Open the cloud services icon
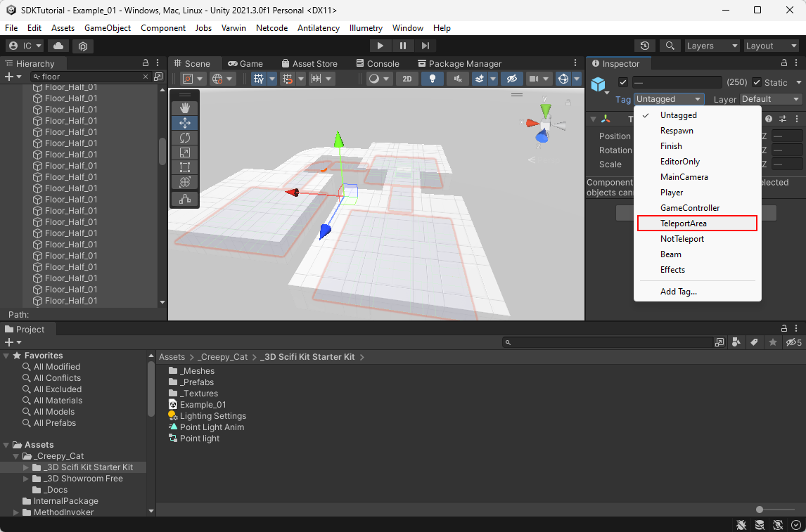Viewport: 806px width, 532px height. (58, 46)
